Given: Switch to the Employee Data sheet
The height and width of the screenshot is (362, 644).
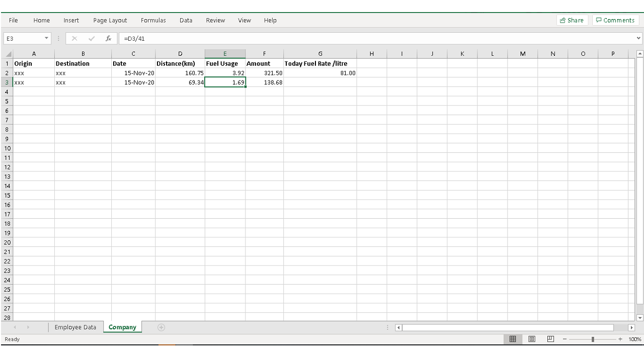Looking at the screenshot, I should (75, 327).
